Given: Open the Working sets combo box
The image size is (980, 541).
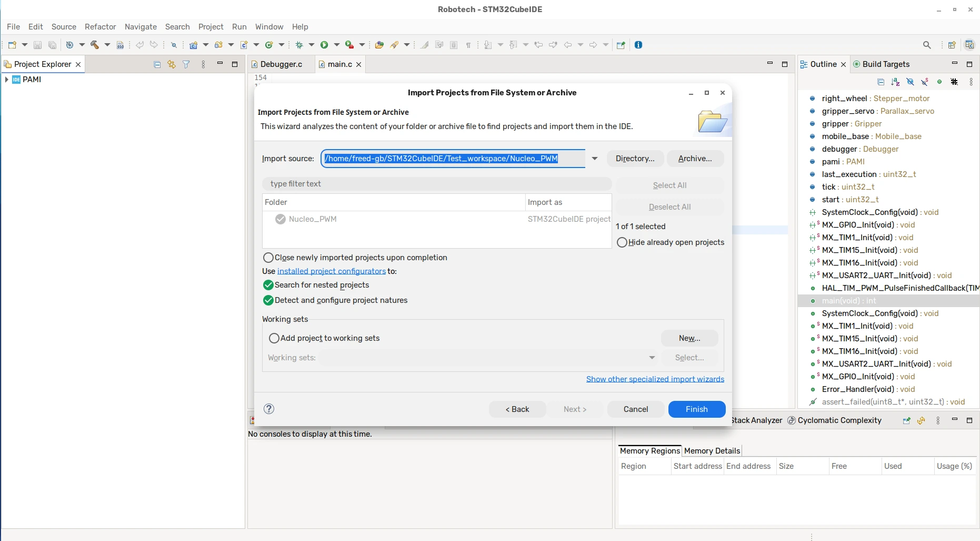Looking at the screenshot, I should coord(488,358).
